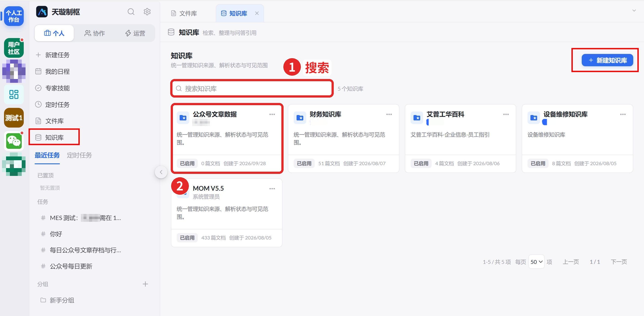644x316 pixels.
Task: Open the 公众号文章数据 knowledge base title
Action: coord(215,114)
